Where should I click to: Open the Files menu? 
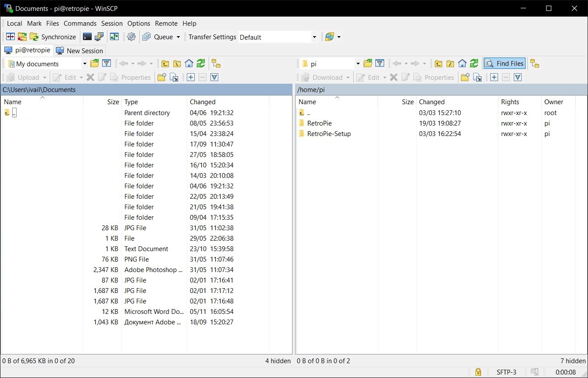(x=52, y=24)
